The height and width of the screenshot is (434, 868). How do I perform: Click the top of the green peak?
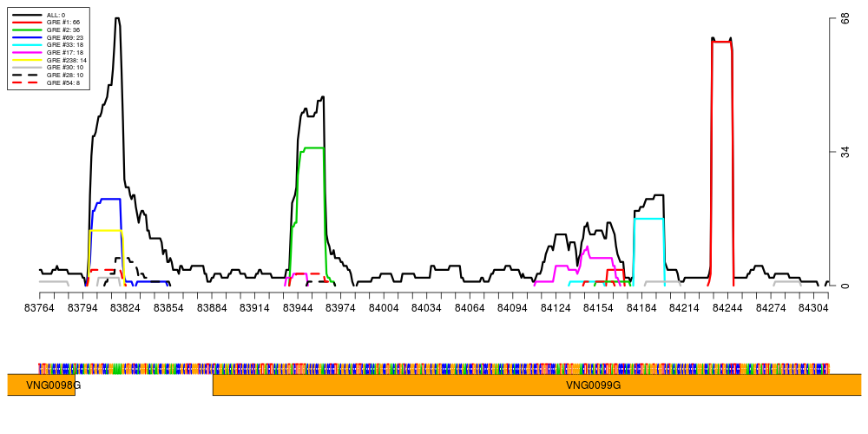(313, 148)
